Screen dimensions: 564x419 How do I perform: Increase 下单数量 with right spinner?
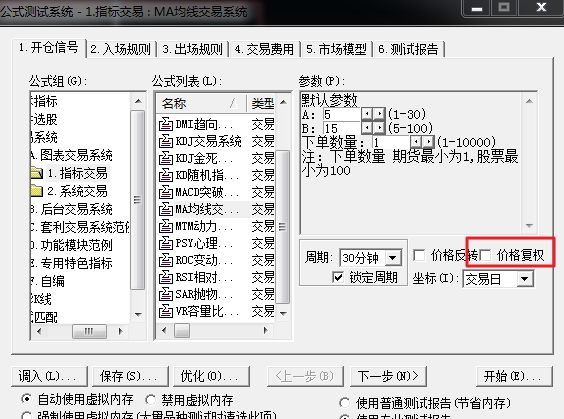pyautogui.click(x=428, y=142)
